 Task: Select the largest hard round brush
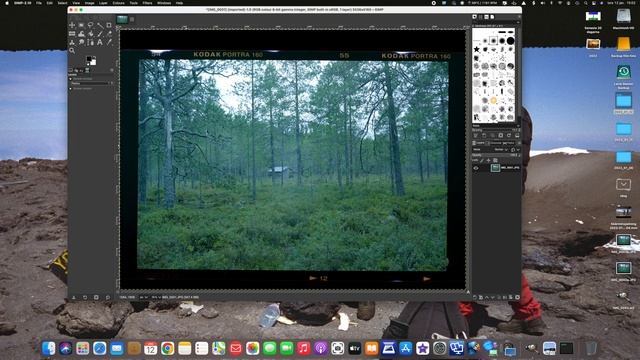point(511,40)
